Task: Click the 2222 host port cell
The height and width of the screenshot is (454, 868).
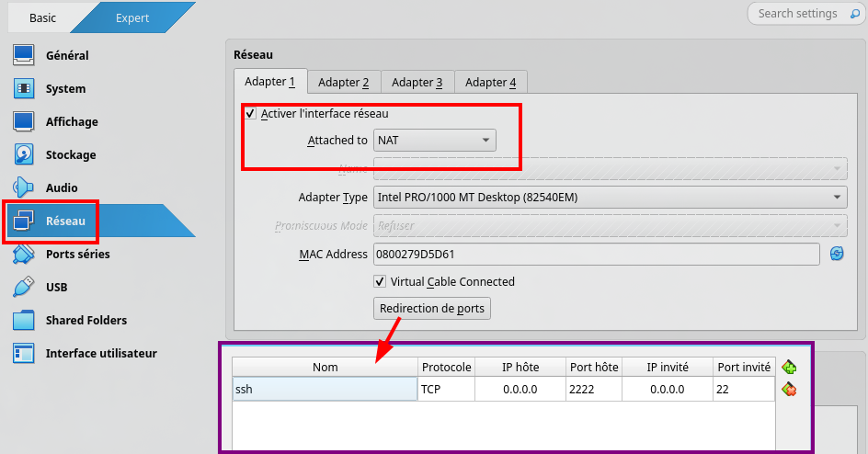Action: pos(594,390)
